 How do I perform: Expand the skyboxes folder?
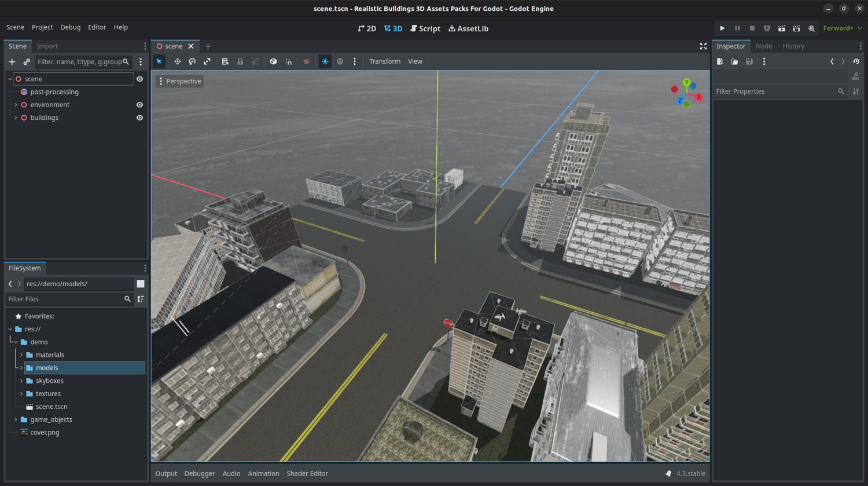coord(21,381)
